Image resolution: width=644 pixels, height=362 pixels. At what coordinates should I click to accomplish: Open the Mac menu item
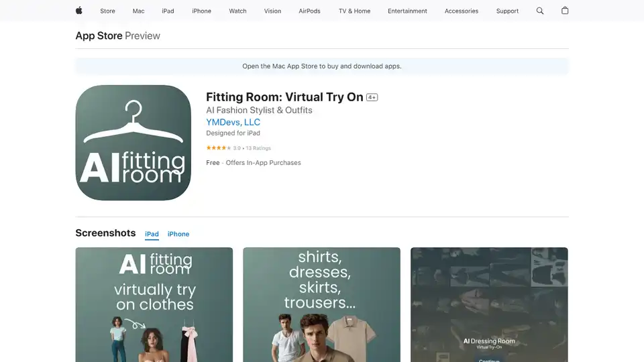tap(138, 11)
